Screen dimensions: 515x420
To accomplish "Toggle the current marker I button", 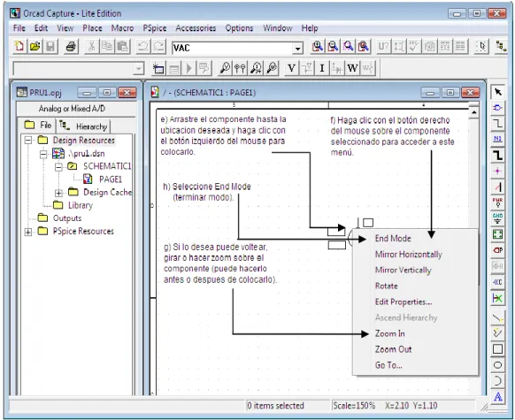I will pyautogui.click(x=322, y=68).
